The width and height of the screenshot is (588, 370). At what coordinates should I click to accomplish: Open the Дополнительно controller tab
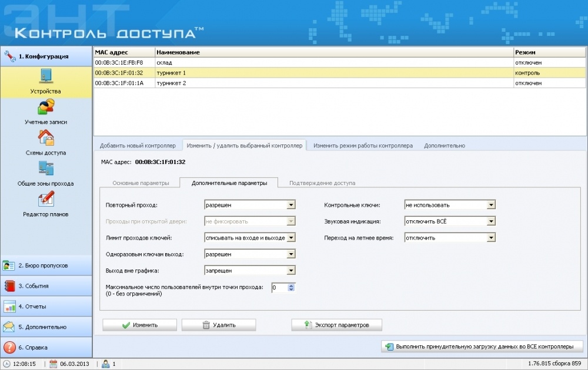pyautogui.click(x=445, y=146)
